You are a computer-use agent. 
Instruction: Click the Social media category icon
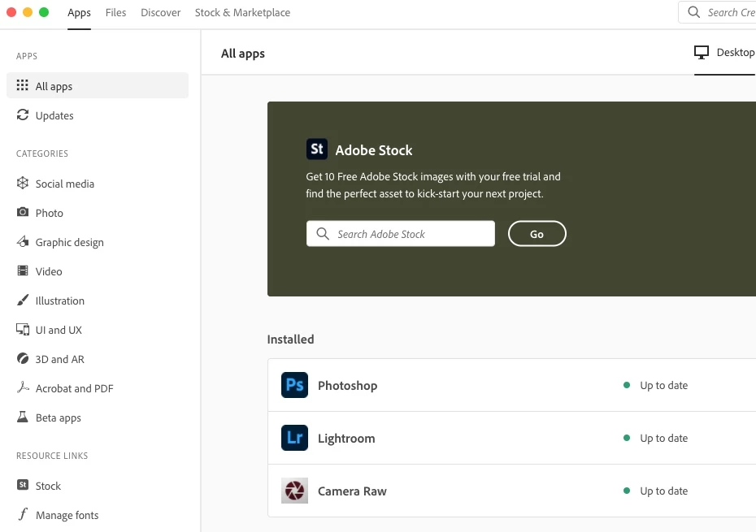pos(23,183)
